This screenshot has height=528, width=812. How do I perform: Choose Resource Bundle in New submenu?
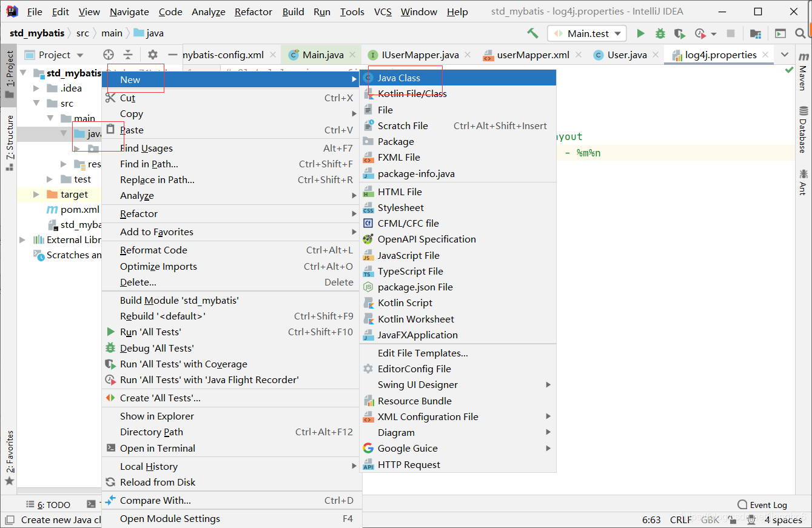[x=458, y=401]
